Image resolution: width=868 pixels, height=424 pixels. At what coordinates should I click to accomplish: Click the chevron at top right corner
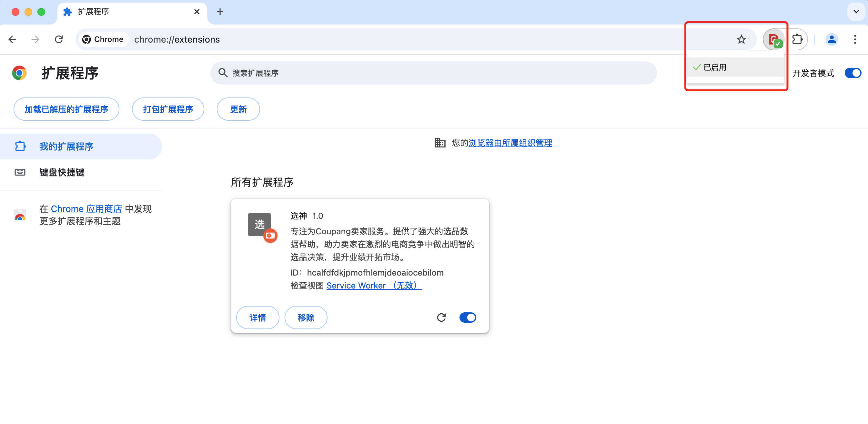point(855,11)
